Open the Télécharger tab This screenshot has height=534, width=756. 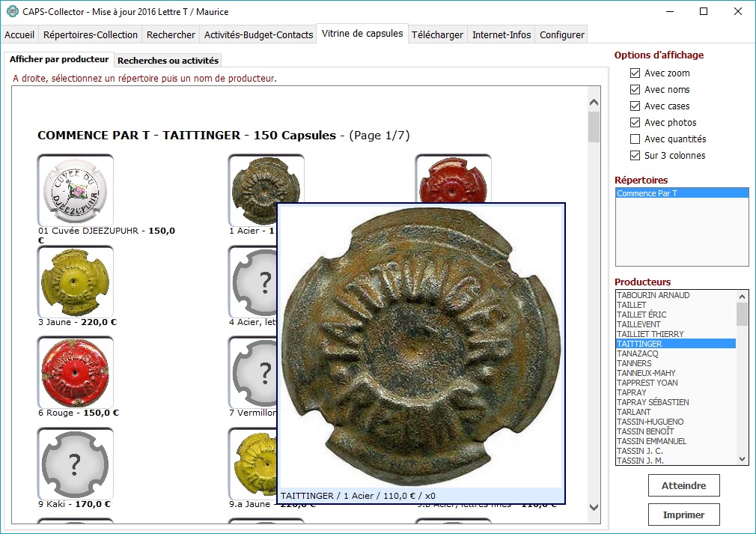(437, 34)
